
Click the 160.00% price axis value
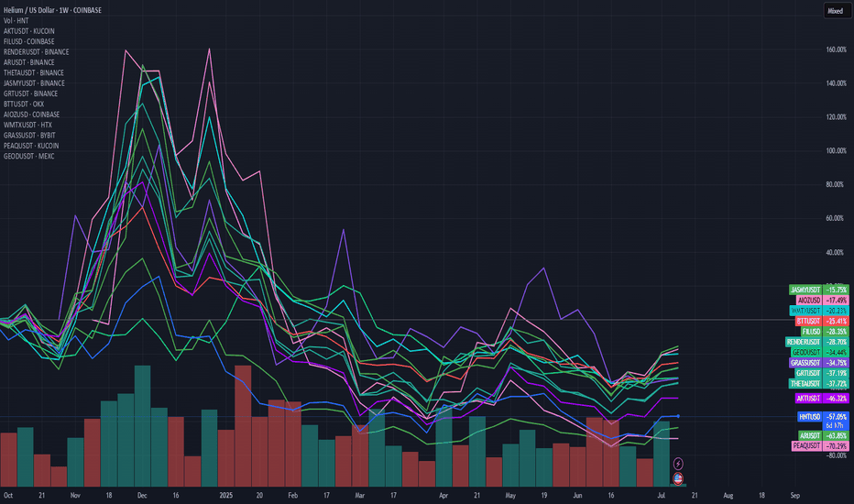tap(836, 49)
